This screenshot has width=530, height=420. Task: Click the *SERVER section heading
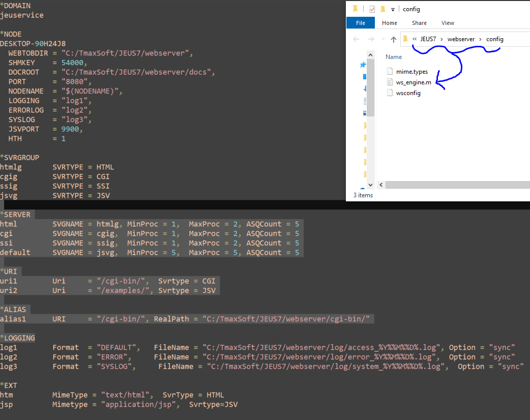15,215
